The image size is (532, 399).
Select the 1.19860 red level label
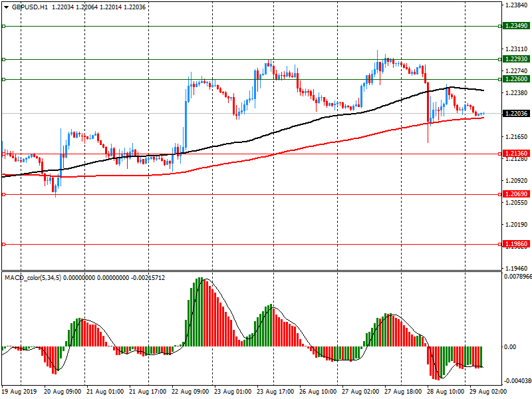click(x=516, y=244)
